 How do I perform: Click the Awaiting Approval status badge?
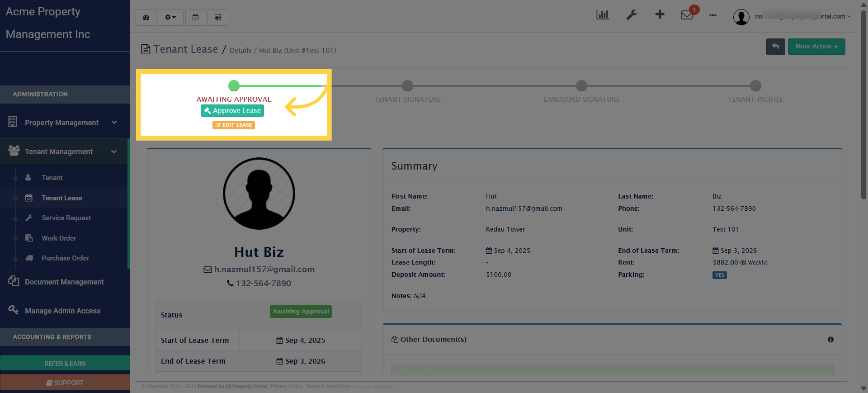point(301,312)
